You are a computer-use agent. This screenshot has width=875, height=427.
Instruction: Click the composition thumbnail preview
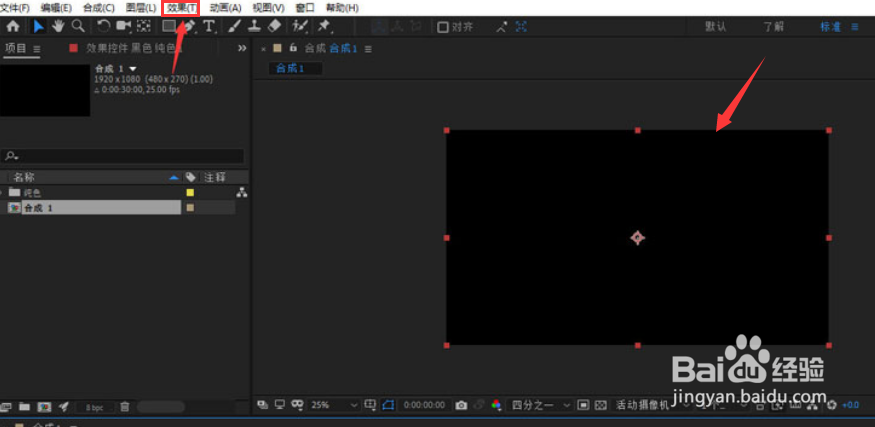click(45, 90)
